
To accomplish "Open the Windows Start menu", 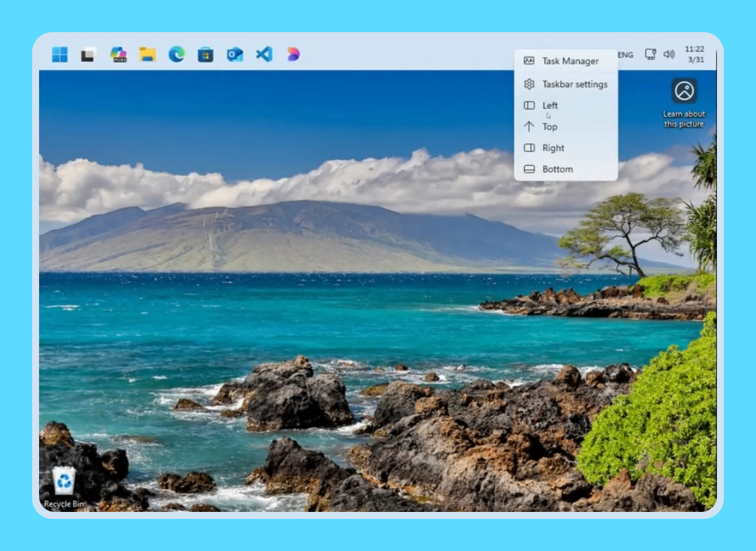I will pyautogui.click(x=60, y=54).
